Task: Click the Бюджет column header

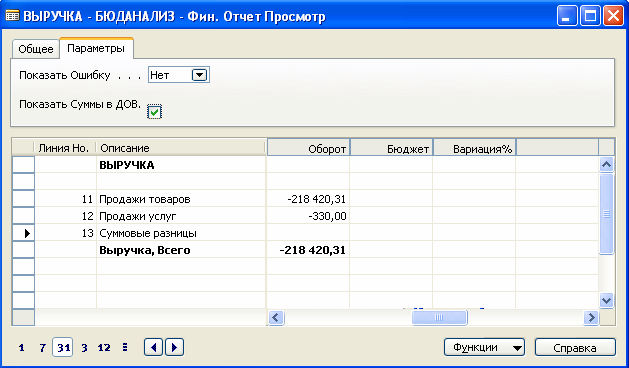Action: 391,148
